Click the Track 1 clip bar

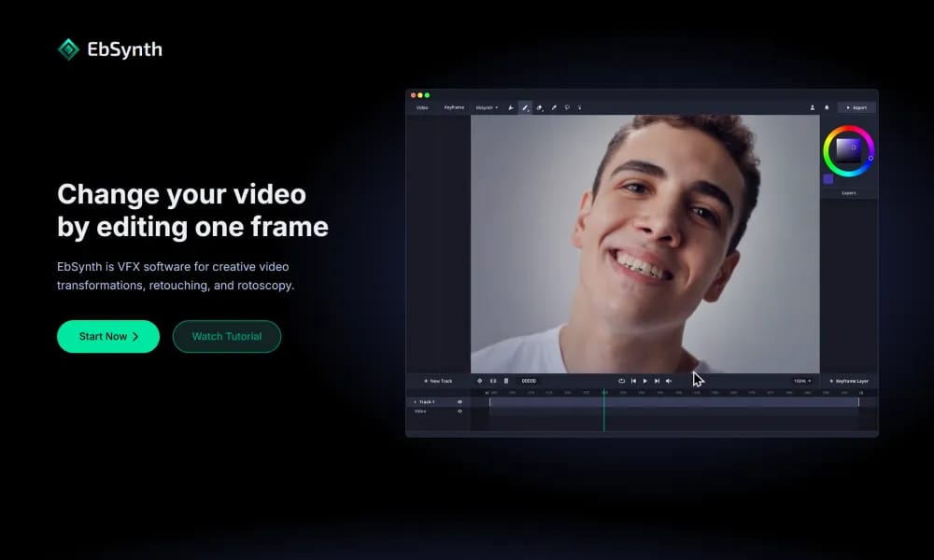(673, 402)
